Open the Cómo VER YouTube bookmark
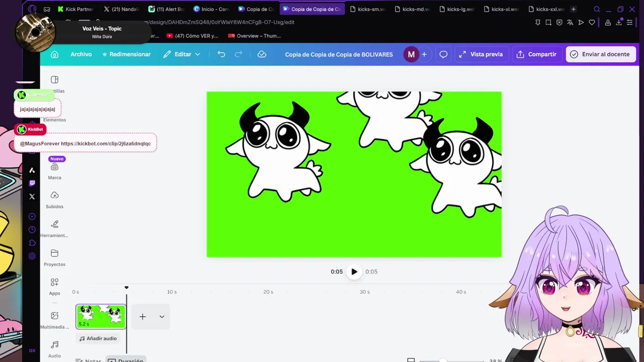The height and width of the screenshot is (362, 644). pos(192,36)
